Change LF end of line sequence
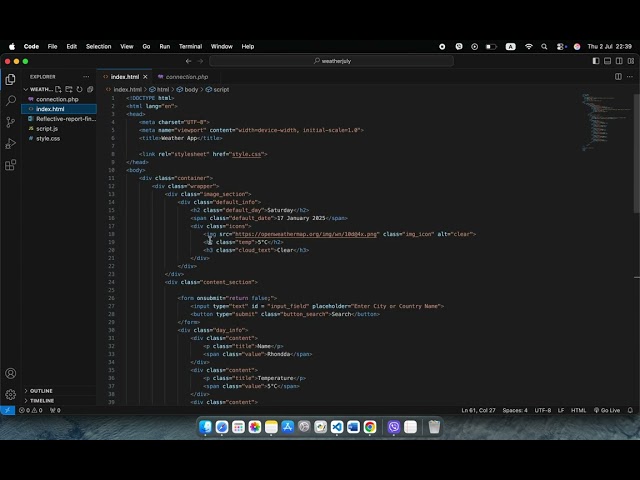The height and width of the screenshot is (480, 640). pyautogui.click(x=561, y=410)
